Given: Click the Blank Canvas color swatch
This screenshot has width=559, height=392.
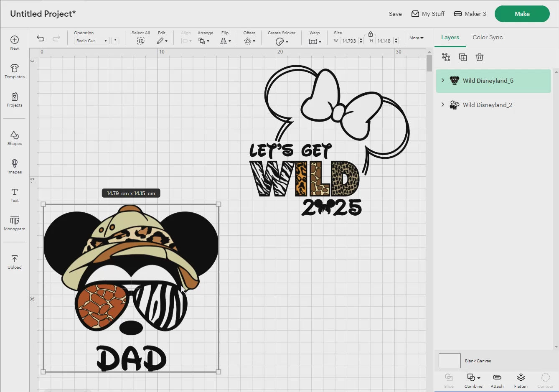Looking at the screenshot, I should tap(450, 361).
